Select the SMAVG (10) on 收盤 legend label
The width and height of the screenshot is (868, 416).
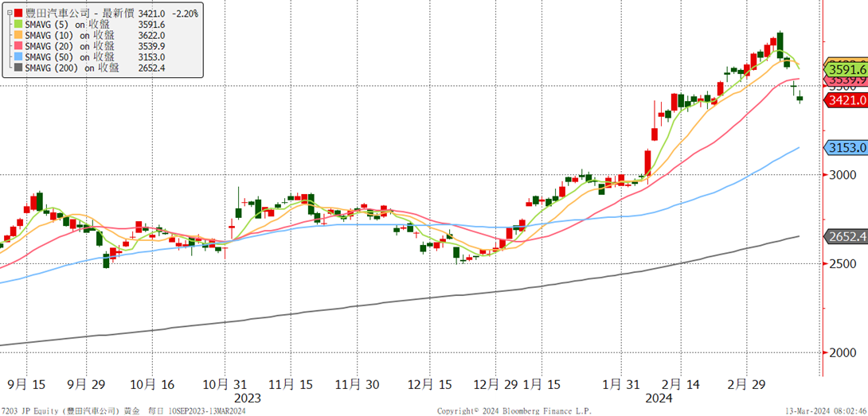[x=70, y=36]
